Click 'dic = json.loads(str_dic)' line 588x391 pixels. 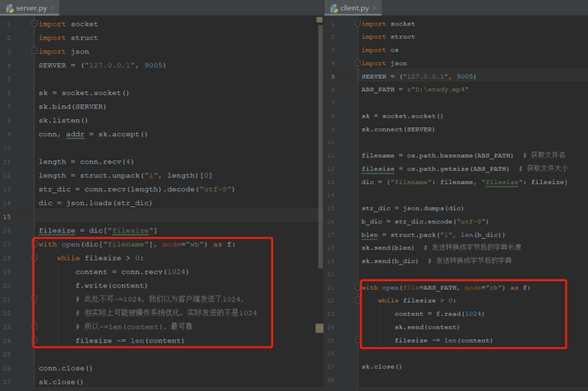pos(95,203)
